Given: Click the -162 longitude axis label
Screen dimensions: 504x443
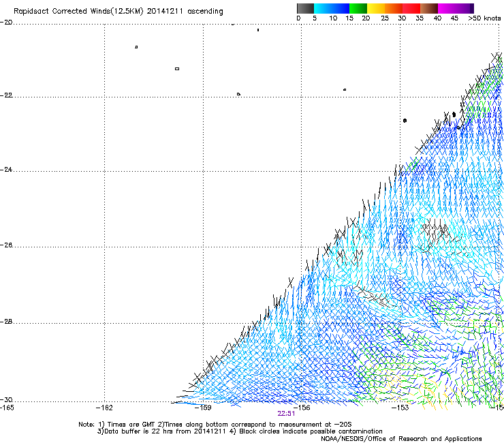Looking at the screenshot, I should pos(104,408).
